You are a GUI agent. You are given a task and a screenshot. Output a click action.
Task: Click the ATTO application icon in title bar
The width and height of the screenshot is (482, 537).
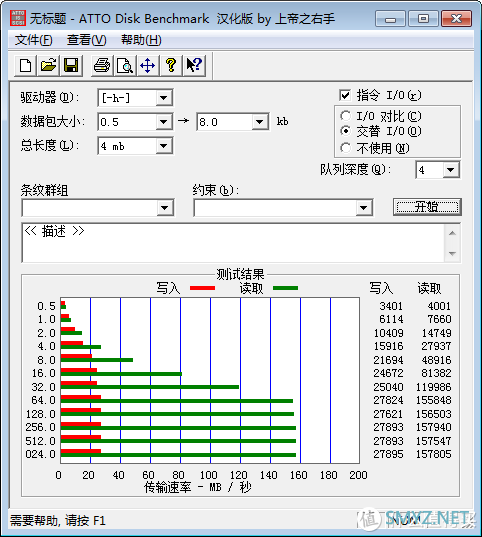click(18, 18)
